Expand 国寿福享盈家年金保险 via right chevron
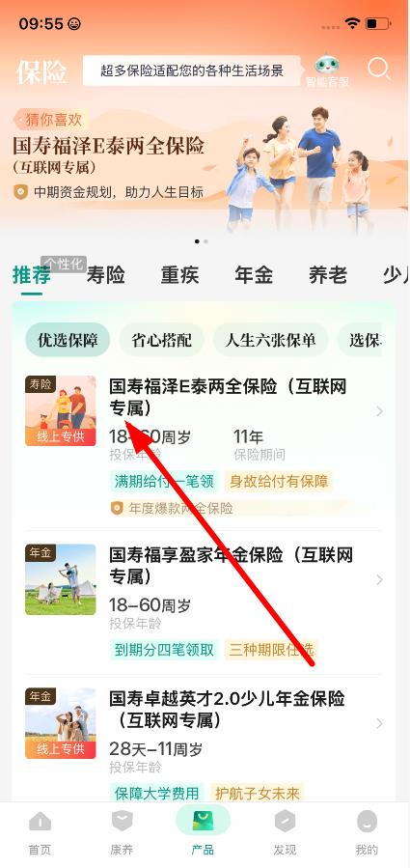Screen dimensions: 410x868 pyautogui.click(x=379, y=579)
